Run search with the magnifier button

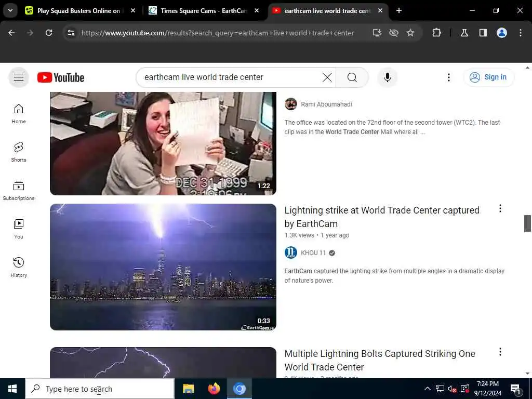point(352,77)
